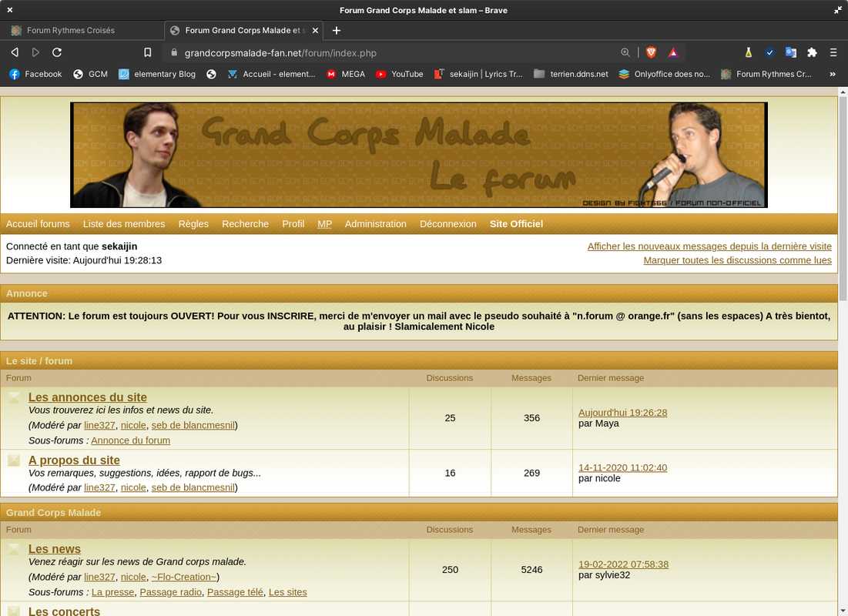Open the Accueil - element... bookmark
This screenshot has width=848, height=616.
coord(271,74)
